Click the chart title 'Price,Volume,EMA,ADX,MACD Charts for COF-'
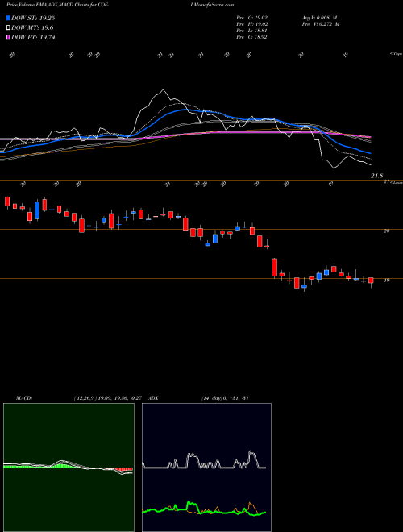The height and width of the screenshot is (532, 403). tap(57, 5)
